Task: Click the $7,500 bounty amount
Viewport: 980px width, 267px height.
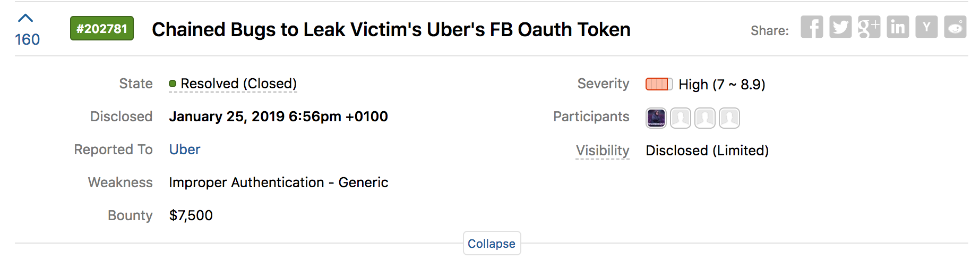Action: [x=191, y=215]
